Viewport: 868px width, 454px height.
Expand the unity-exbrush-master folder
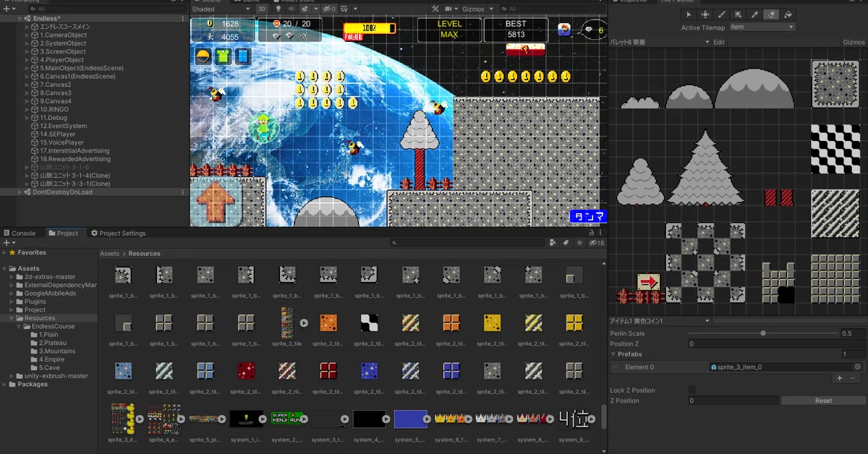12,376
